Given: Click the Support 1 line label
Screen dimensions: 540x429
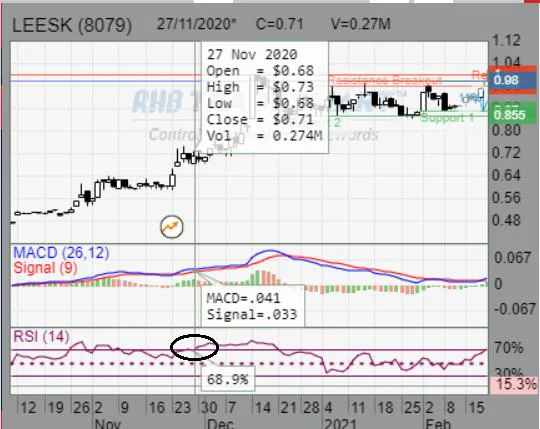Looking at the screenshot, I should [447, 118].
